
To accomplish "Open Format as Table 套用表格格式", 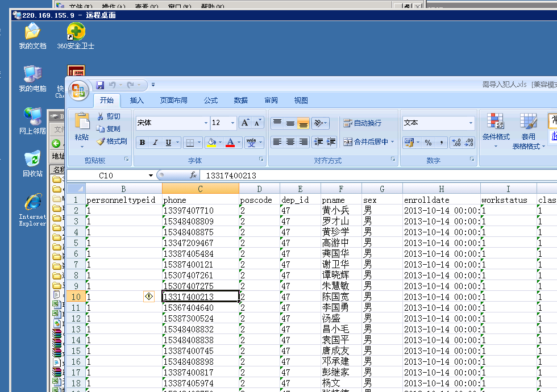I will [528, 130].
